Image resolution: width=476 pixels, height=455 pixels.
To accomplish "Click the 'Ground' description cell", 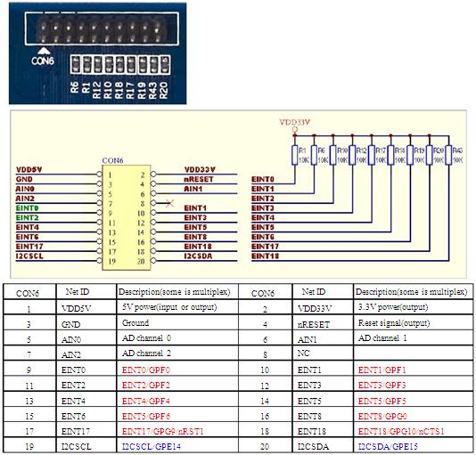I will (177, 322).
